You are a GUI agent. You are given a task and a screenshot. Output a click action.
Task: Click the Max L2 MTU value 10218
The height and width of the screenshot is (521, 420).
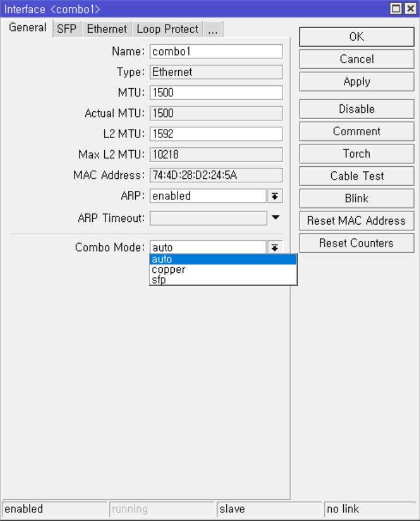(x=217, y=155)
